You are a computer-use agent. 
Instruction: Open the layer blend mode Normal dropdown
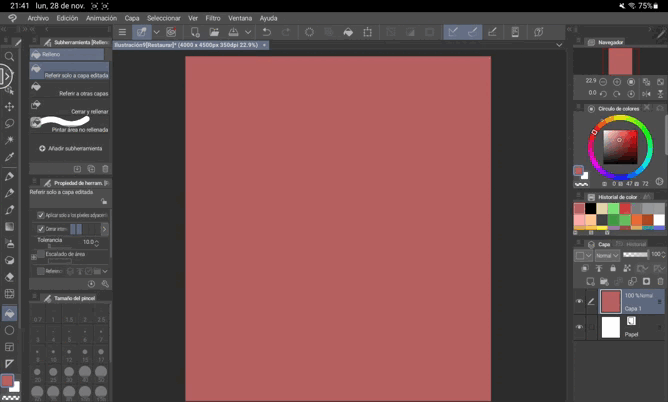tap(609, 255)
